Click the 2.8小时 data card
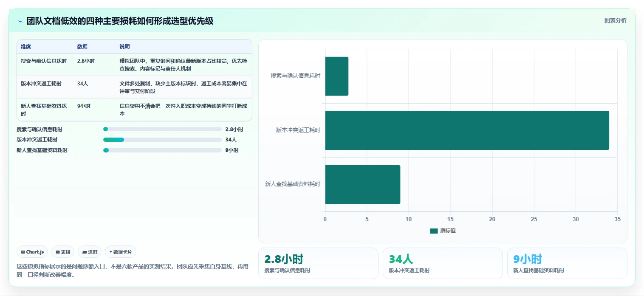 [318, 263]
